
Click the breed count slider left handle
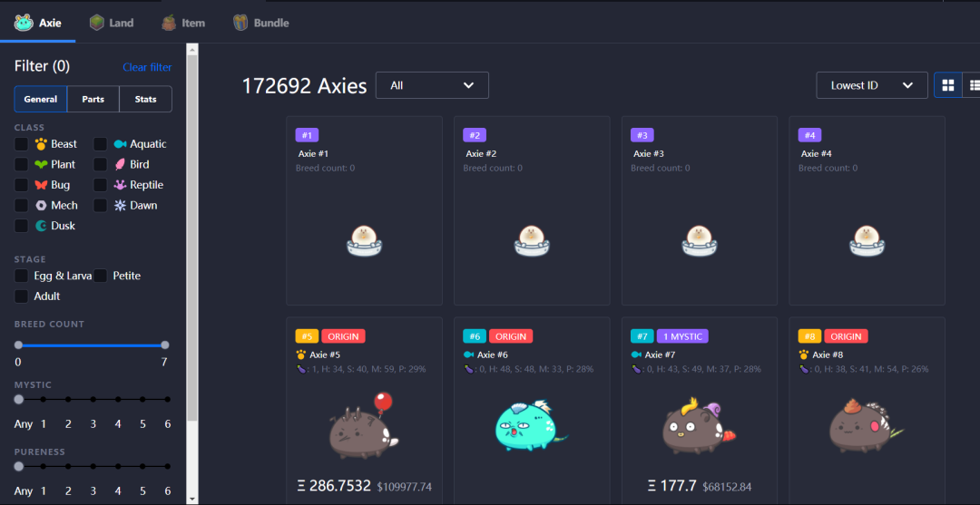[x=19, y=345]
